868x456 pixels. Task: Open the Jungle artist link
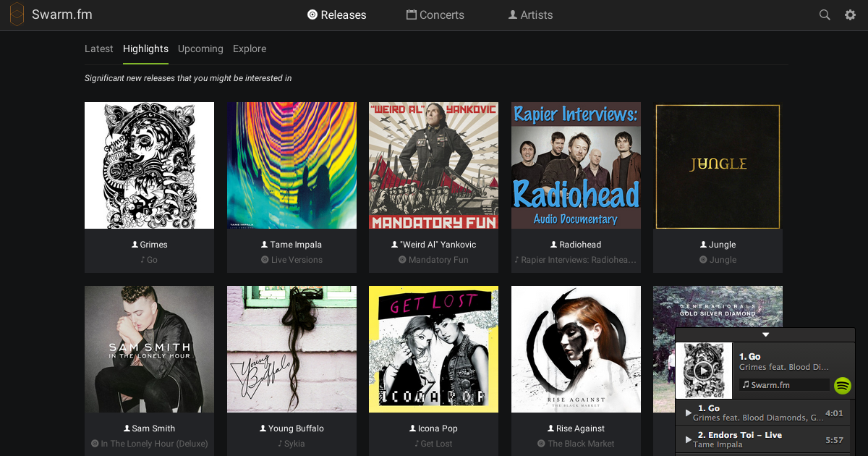[x=718, y=245]
